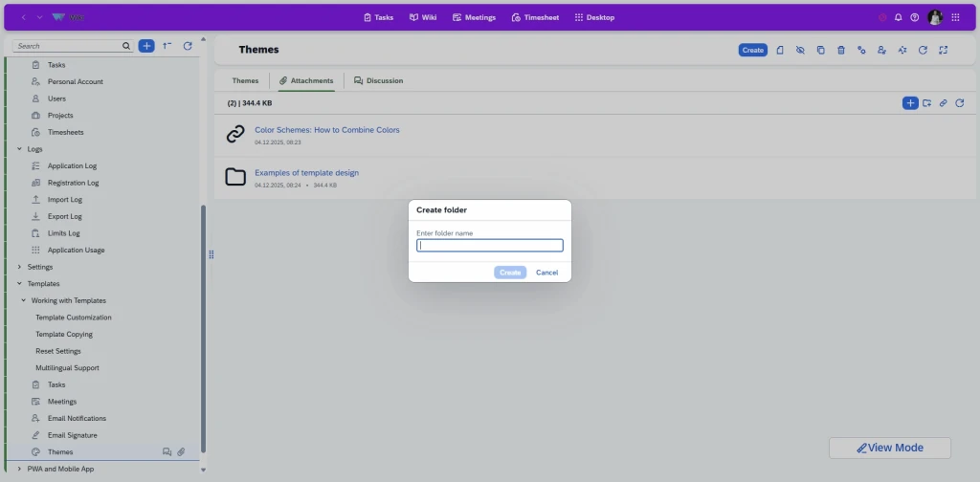Open user access permissions icon
980x482 pixels.
tap(881, 50)
